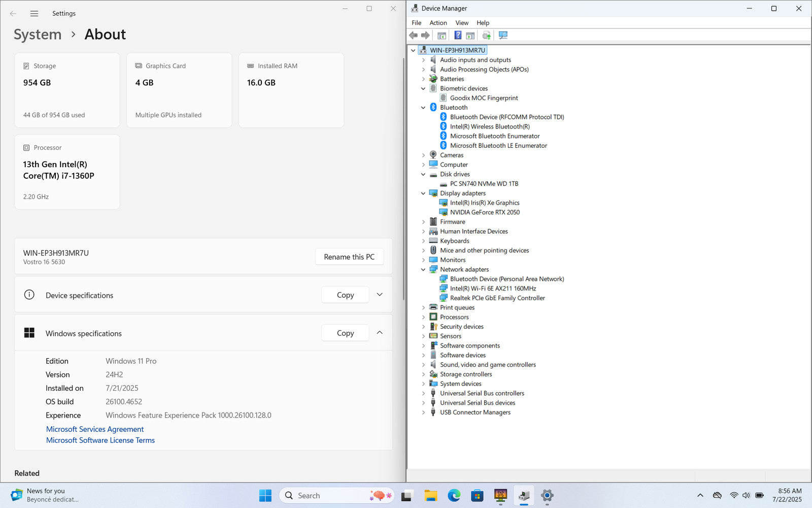Click the blue Help question mark icon
Image resolution: width=812 pixels, height=508 pixels.
pyautogui.click(x=458, y=35)
